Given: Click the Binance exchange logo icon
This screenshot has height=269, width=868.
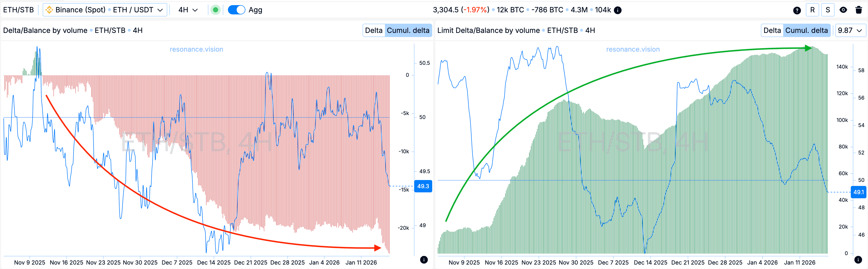Looking at the screenshot, I should pos(49,10).
